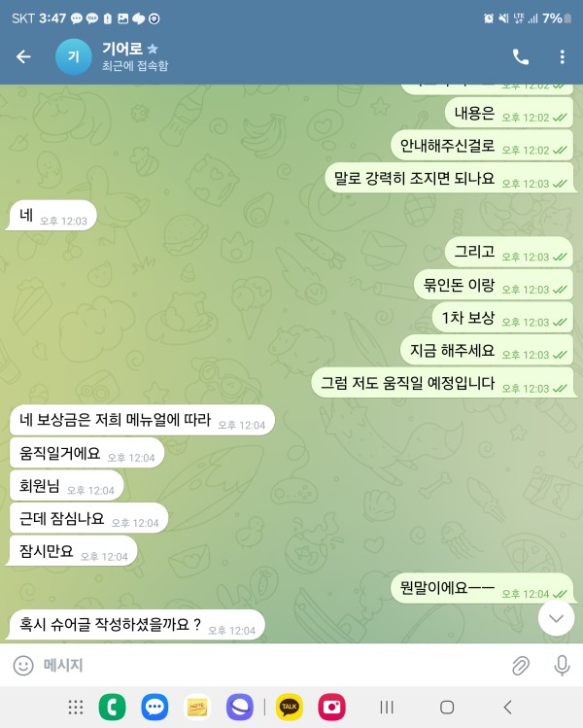Jump to latest messages with down chevron
583x728 pixels.
pos(556,618)
